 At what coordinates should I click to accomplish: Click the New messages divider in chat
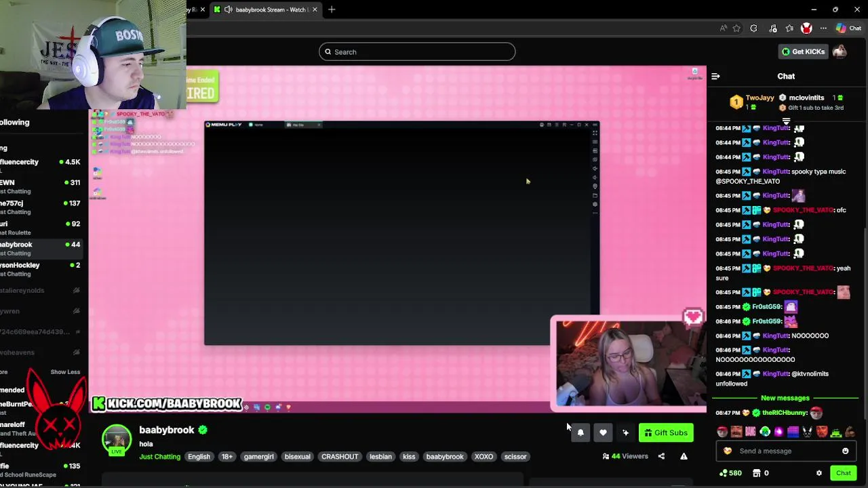(x=785, y=398)
